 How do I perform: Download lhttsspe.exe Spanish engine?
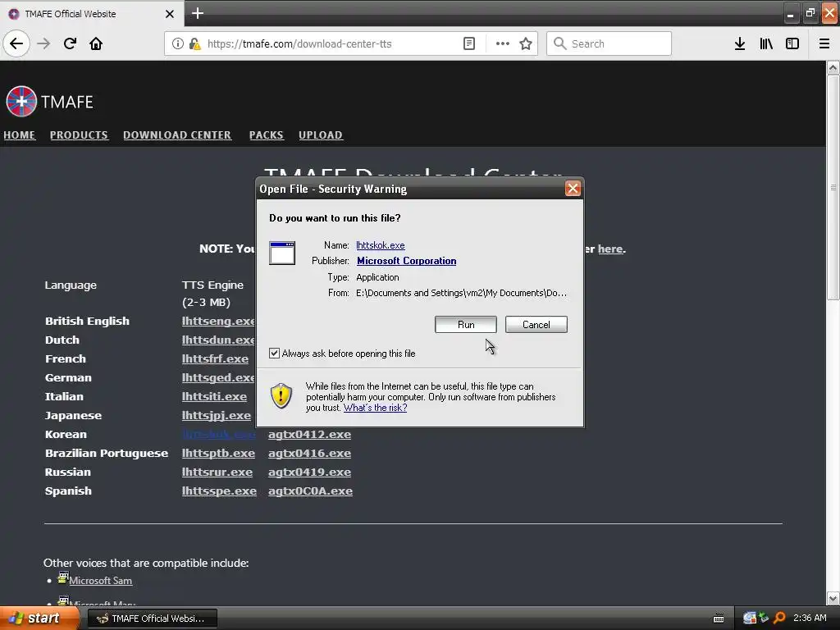click(219, 491)
